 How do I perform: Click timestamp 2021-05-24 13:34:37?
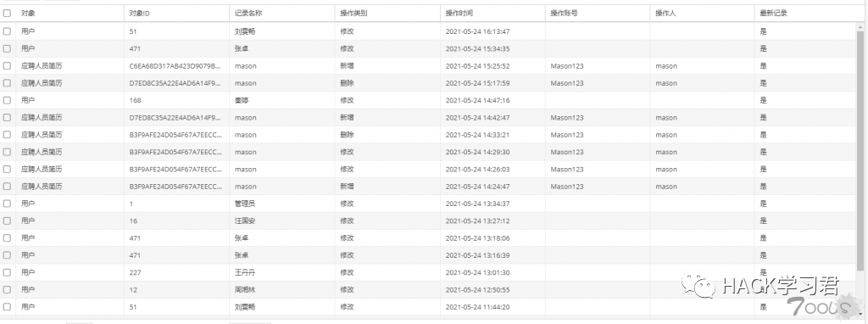[x=478, y=204]
